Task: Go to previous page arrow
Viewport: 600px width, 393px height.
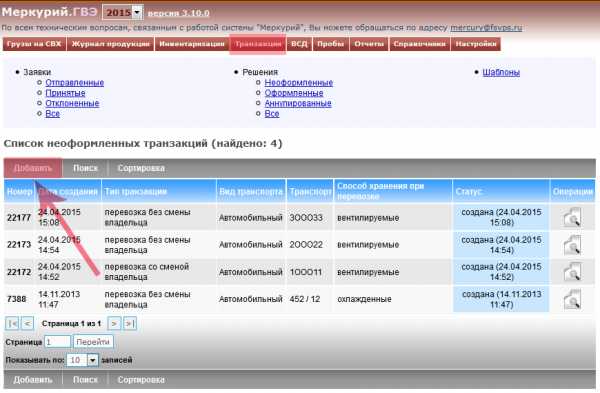Action: [x=27, y=324]
